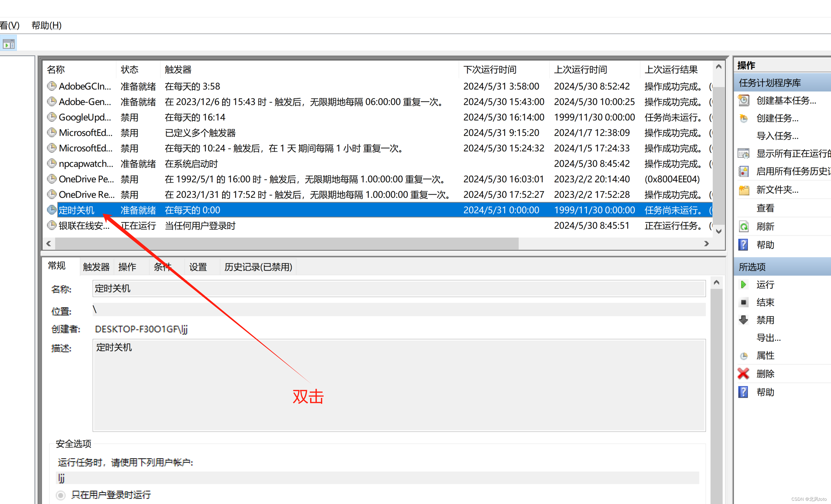Click 创建基本任务... in actions pane
Viewport: 831px width, 504px height.
786,100
